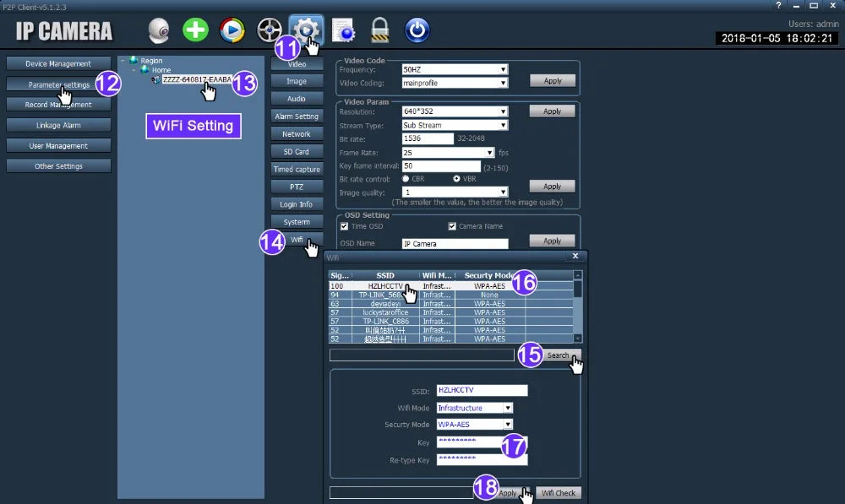Uncheck the Camera Name checkbox
The width and height of the screenshot is (845, 504).
(452, 226)
